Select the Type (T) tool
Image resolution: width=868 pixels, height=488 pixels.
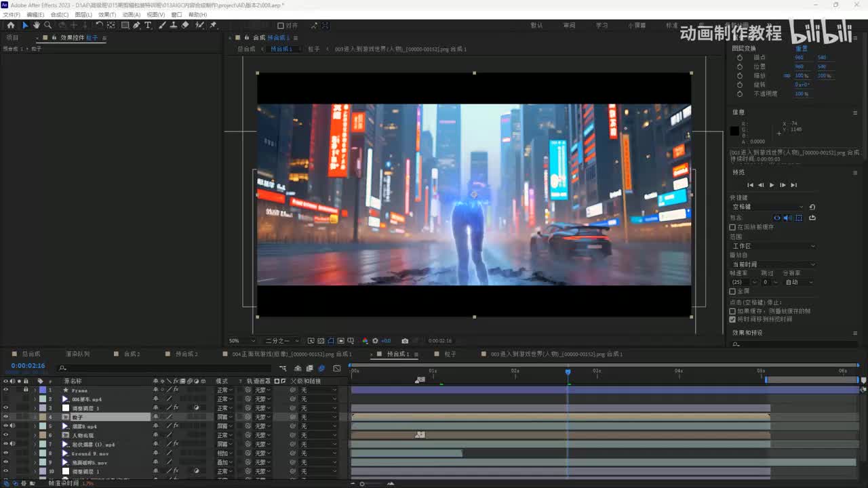pyautogui.click(x=148, y=25)
